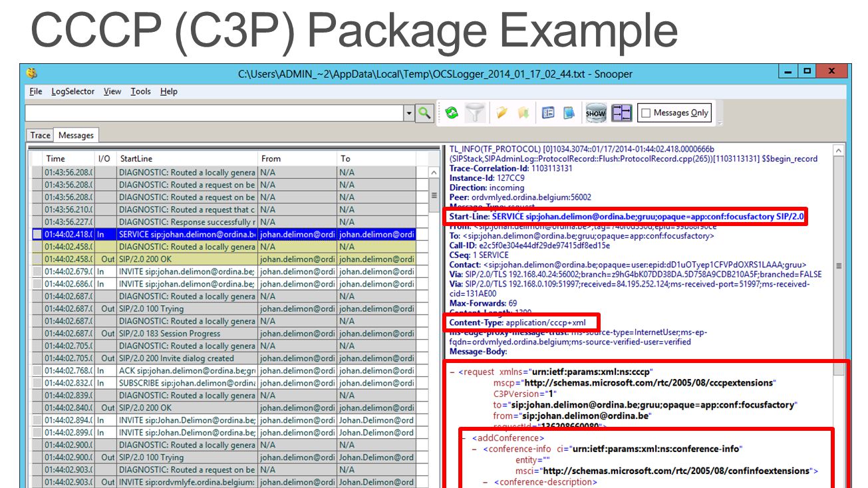This screenshot has width=868, height=488.
Task: Click detail pane scrollbar up arrow
Action: [x=838, y=152]
